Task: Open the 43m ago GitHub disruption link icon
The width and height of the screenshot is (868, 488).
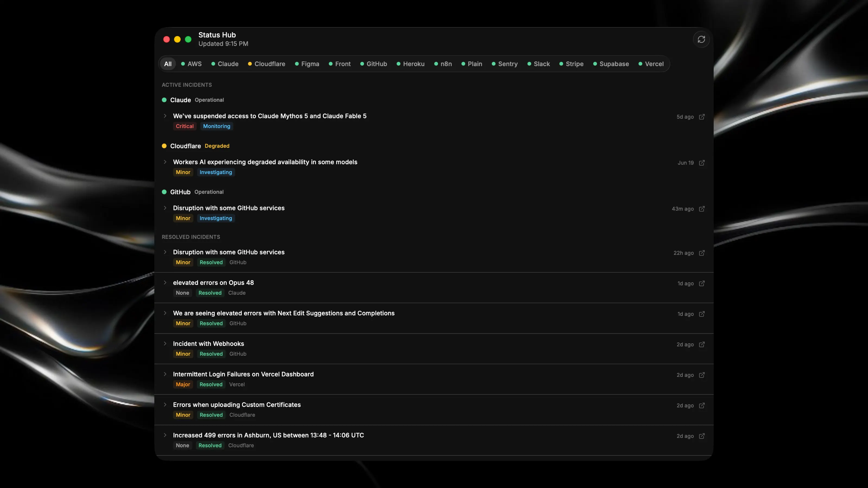Action: click(701, 209)
